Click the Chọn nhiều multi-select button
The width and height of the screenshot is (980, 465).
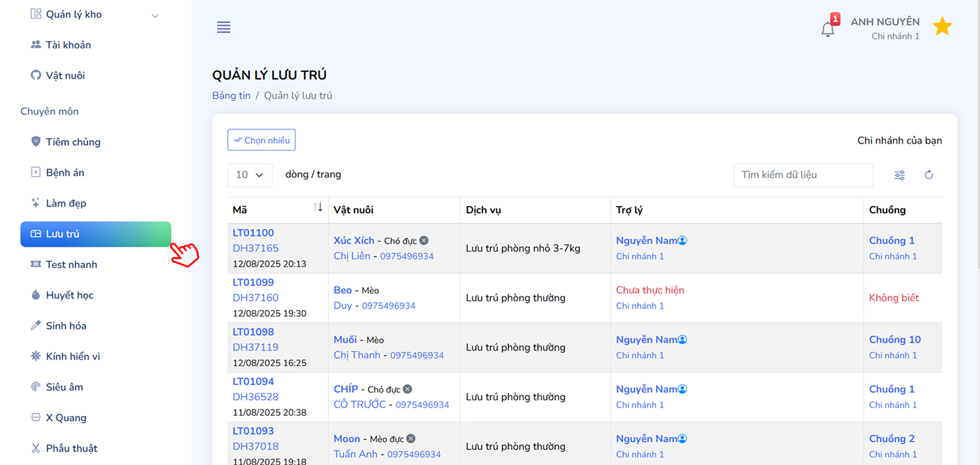point(261,140)
